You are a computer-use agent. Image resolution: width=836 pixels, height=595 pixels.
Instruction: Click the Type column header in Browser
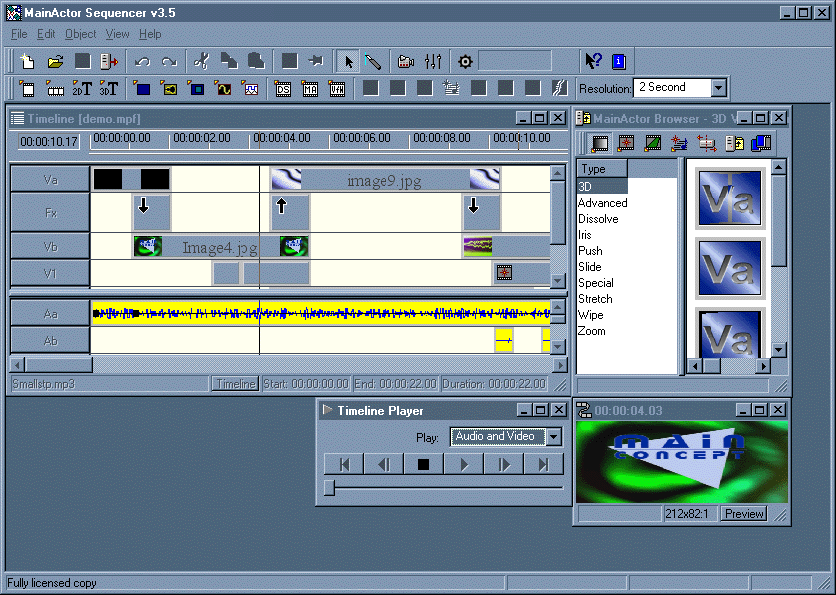602,168
